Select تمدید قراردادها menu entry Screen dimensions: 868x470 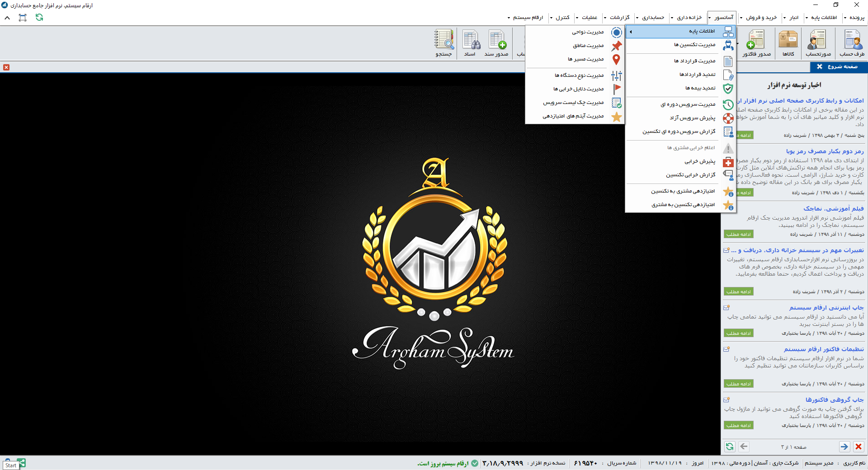(x=680, y=75)
